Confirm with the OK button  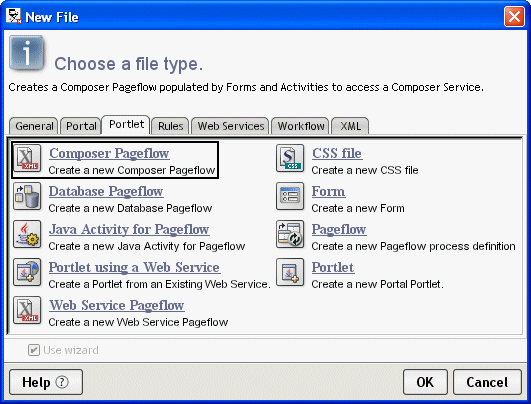pyautogui.click(x=425, y=382)
